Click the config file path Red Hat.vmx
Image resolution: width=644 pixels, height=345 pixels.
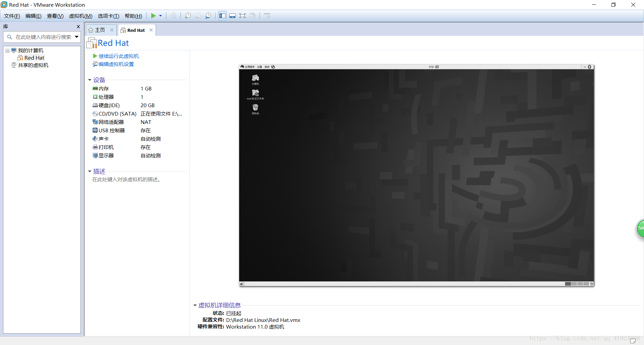tap(263, 320)
